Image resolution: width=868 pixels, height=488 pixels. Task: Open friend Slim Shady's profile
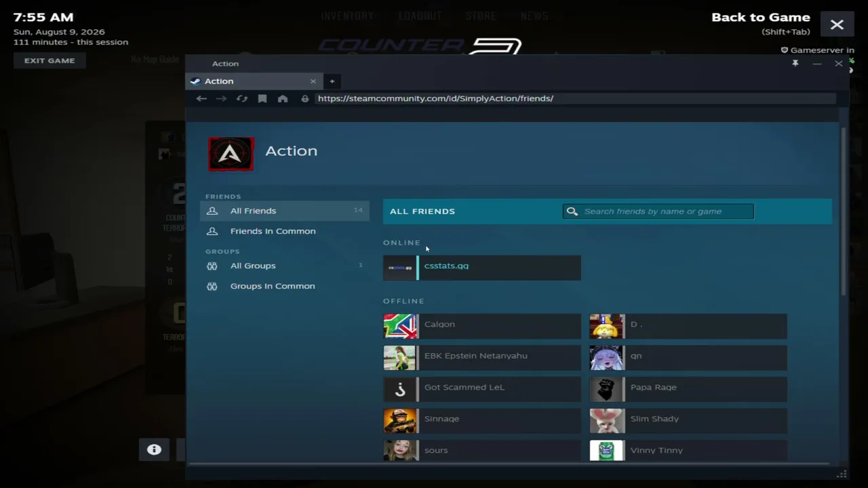pyautogui.click(x=688, y=421)
